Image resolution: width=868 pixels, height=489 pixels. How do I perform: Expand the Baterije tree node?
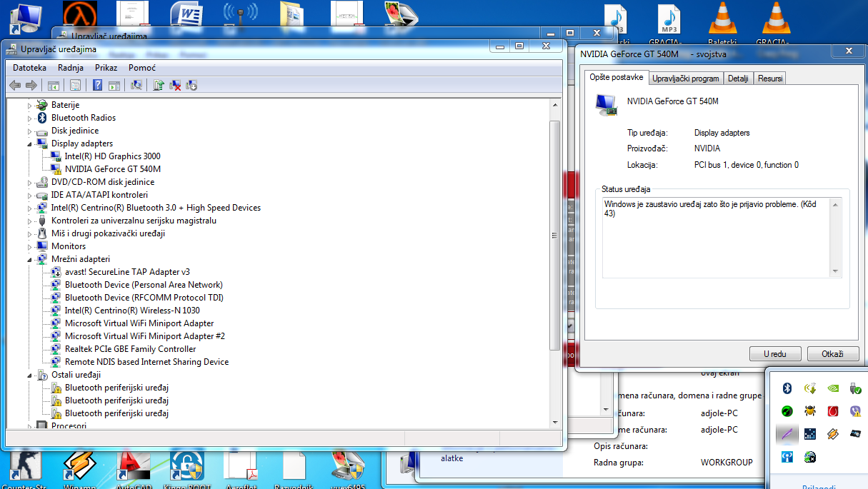click(30, 105)
